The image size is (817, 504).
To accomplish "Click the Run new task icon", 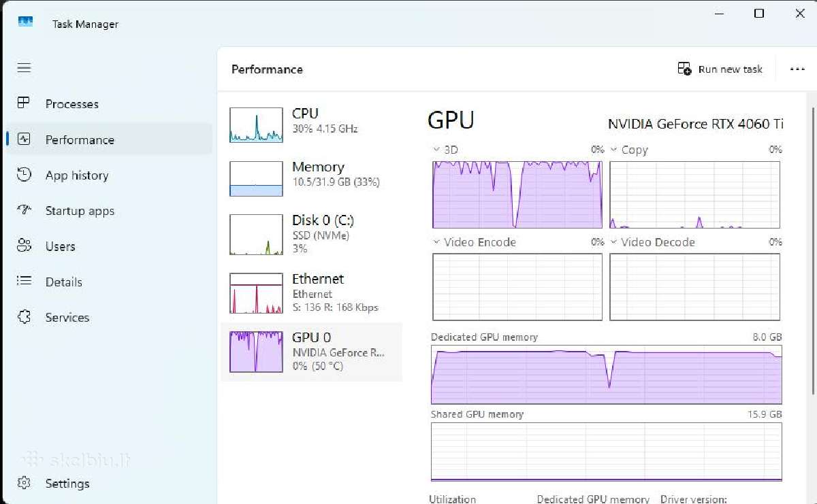I will click(684, 69).
